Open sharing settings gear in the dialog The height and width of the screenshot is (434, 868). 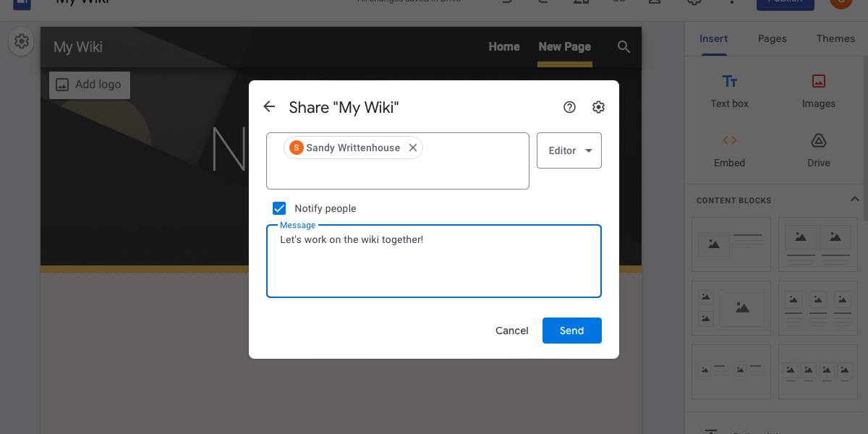(598, 106)
